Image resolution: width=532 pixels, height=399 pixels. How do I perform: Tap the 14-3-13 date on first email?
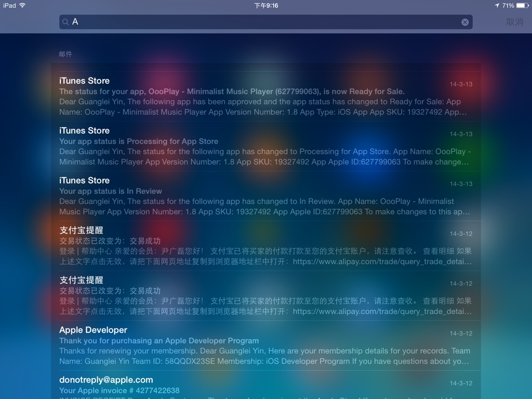point(461,84)
